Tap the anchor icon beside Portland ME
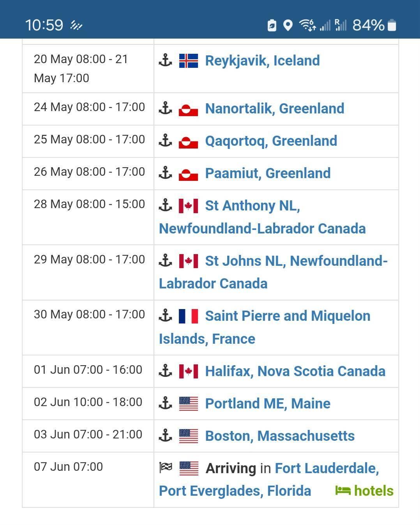The width and height of the screenshot is (420, 525). pos(166,403)
